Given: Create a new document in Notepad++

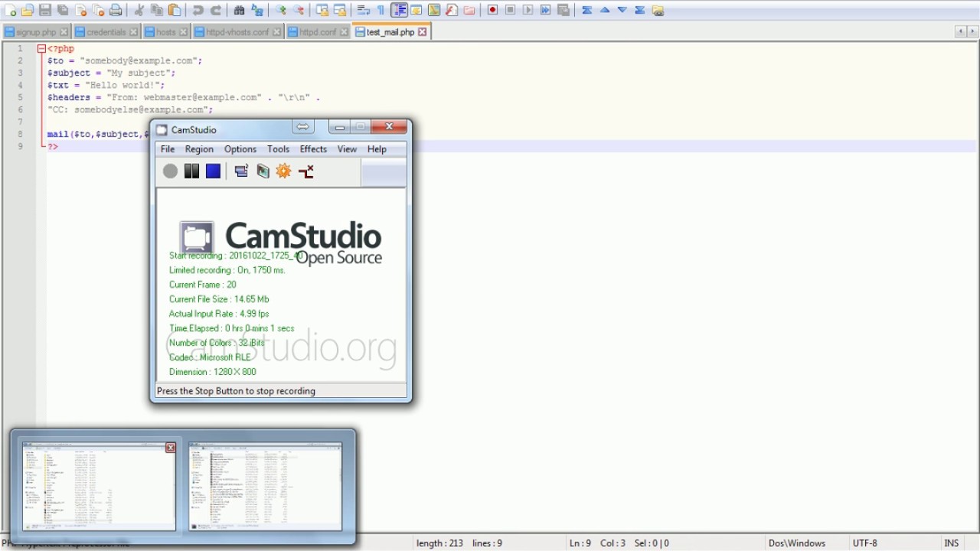Looking at the screenshot, I should coord(10,11).
